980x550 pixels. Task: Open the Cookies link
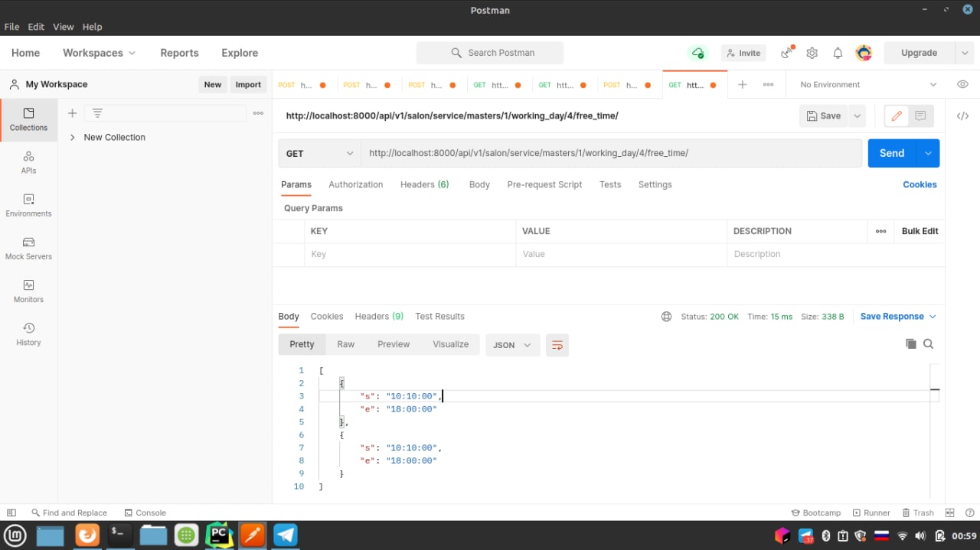point(920,184)
